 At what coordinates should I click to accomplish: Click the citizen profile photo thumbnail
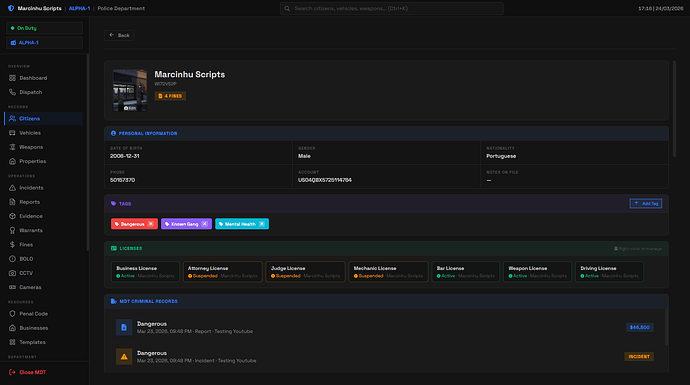point(130,90)
